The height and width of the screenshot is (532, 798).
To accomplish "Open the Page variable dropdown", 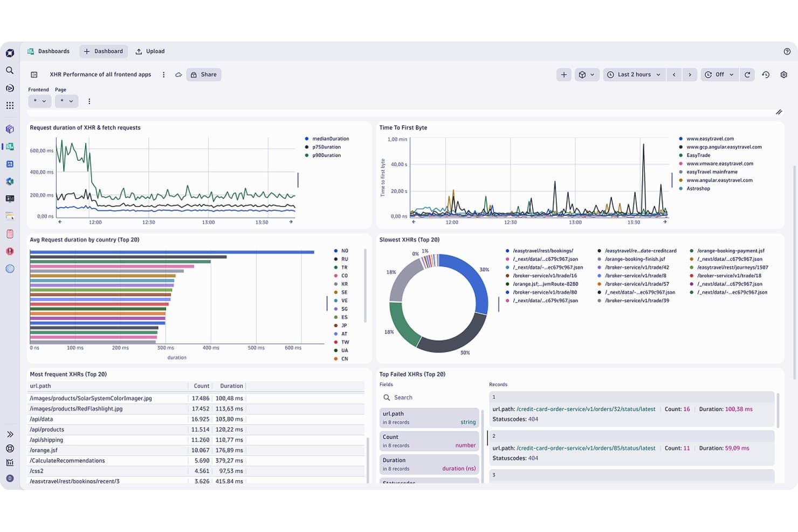I will pos(66,101).
